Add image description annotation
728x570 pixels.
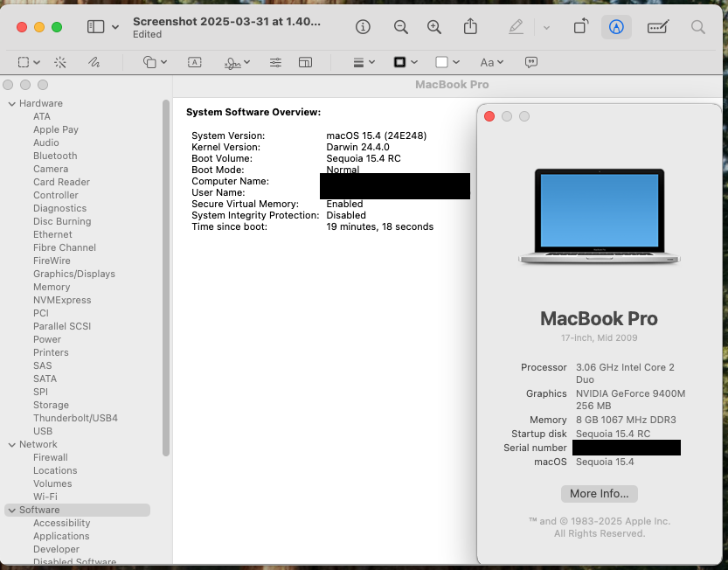click(531, 62)
